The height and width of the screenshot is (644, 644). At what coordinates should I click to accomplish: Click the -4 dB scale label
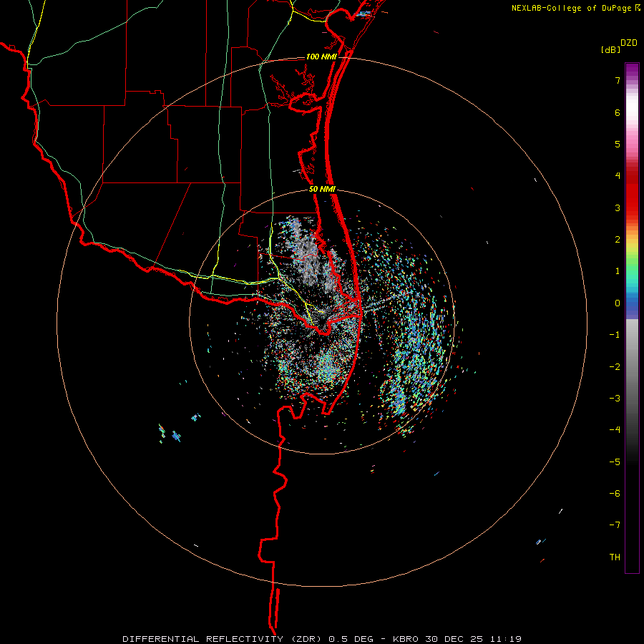pyautogui.click(x=615, y=430)
